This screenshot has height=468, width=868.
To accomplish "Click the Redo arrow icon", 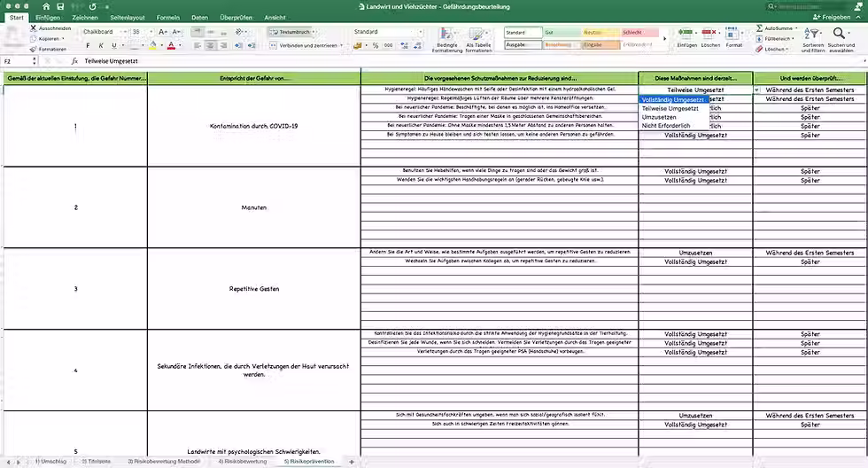I will point(92,6).
